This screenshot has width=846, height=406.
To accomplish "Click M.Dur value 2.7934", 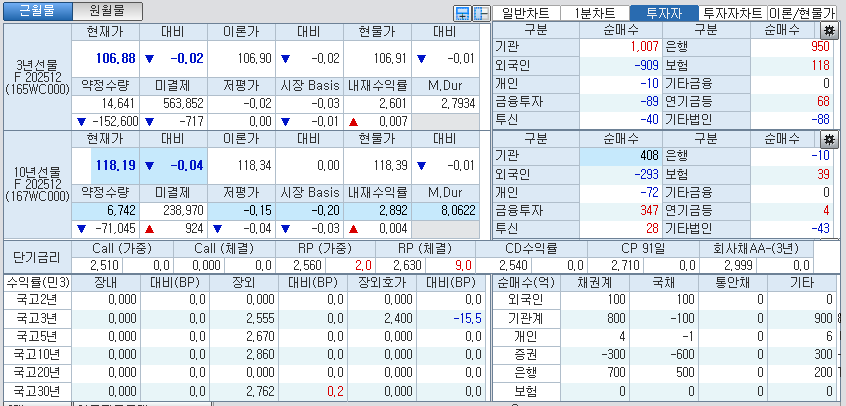I will tap(458, 104).
